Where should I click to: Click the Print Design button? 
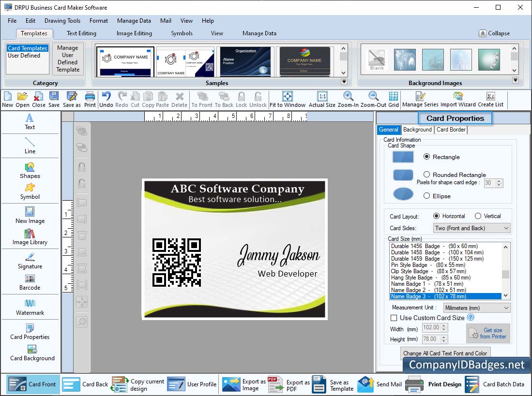pyautogui.click(x=434, y=384)
